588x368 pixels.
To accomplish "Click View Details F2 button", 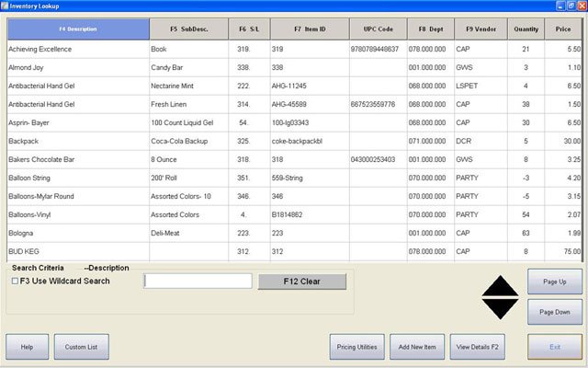I will pyautogui.click(x=477, y=346).
